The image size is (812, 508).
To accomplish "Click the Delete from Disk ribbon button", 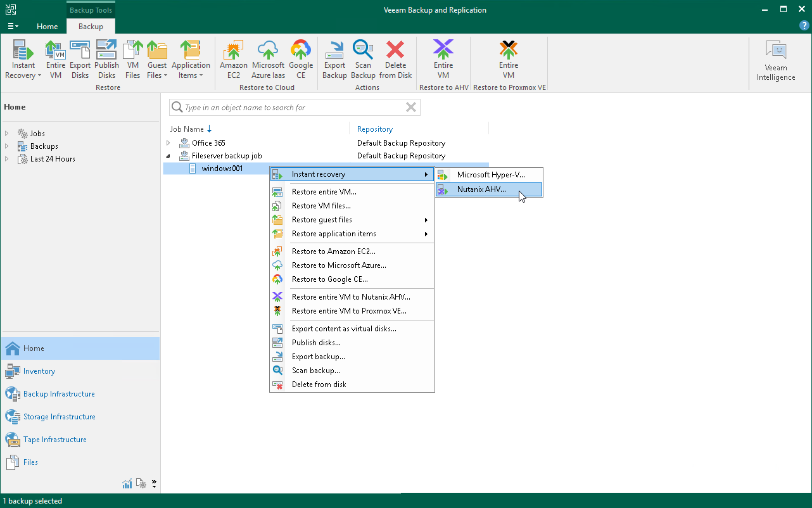I will tap(396, 60).
